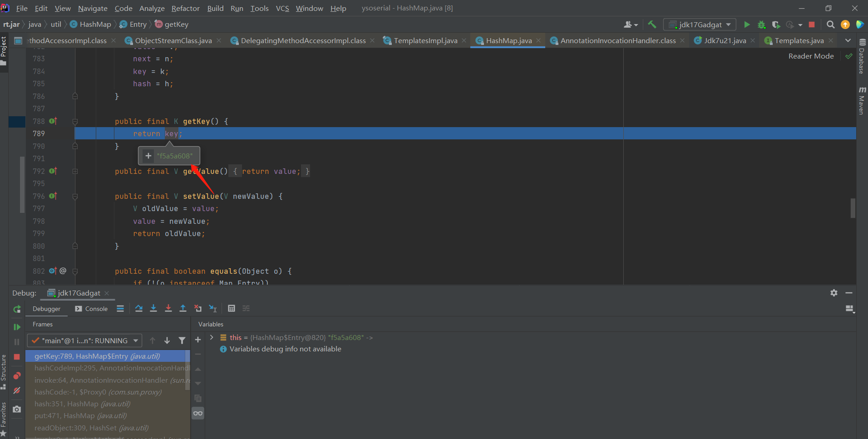Toggle the glasses watches-view button in Variables

(198, 413)
